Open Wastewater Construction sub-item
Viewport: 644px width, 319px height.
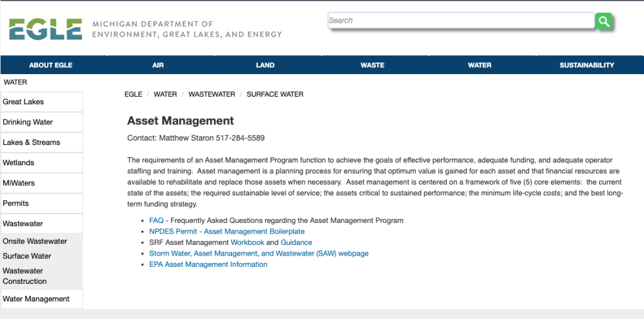(x=25, y=276)
